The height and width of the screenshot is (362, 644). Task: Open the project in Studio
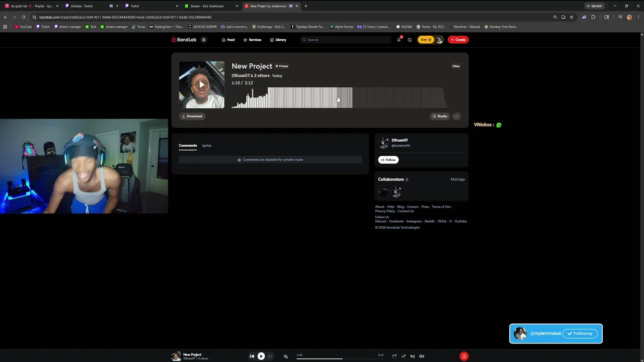click(x=440, y=116)
